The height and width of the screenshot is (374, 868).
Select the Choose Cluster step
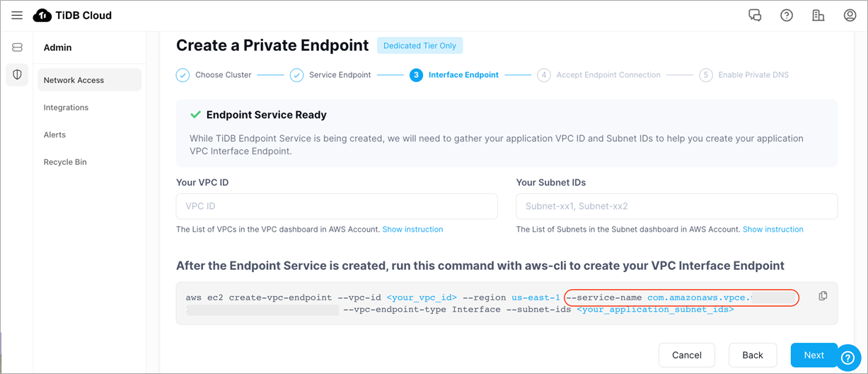coord(214,75)
